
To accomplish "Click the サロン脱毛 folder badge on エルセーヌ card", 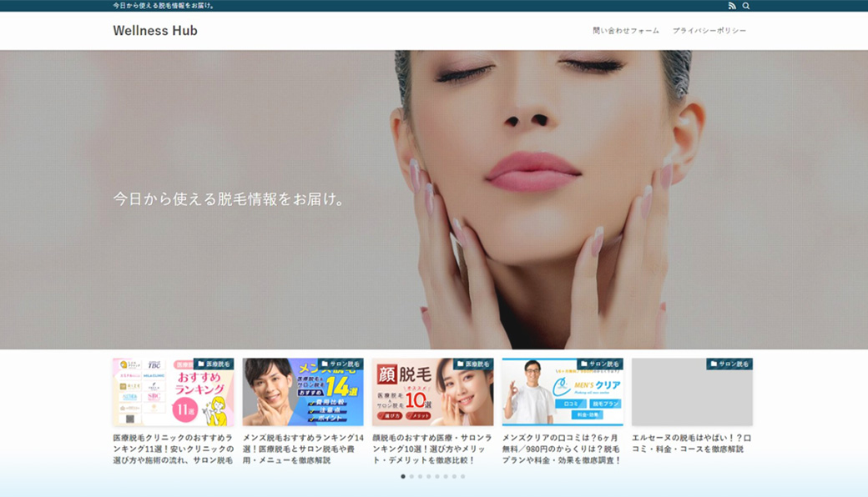I will 730,363.
